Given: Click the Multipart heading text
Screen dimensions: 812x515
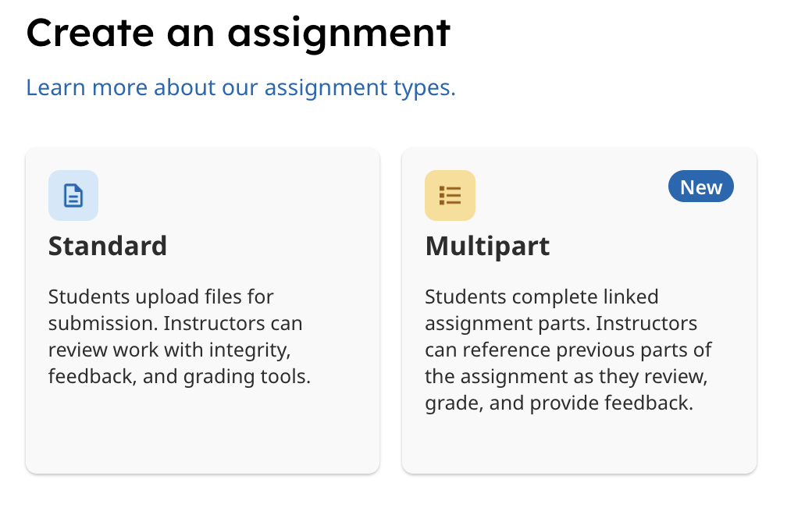Looking at the screenshot, I should [487, 247].
